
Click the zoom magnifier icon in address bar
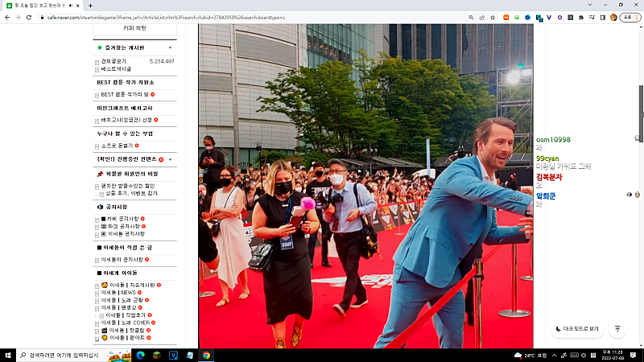click(x=470, y=17)
